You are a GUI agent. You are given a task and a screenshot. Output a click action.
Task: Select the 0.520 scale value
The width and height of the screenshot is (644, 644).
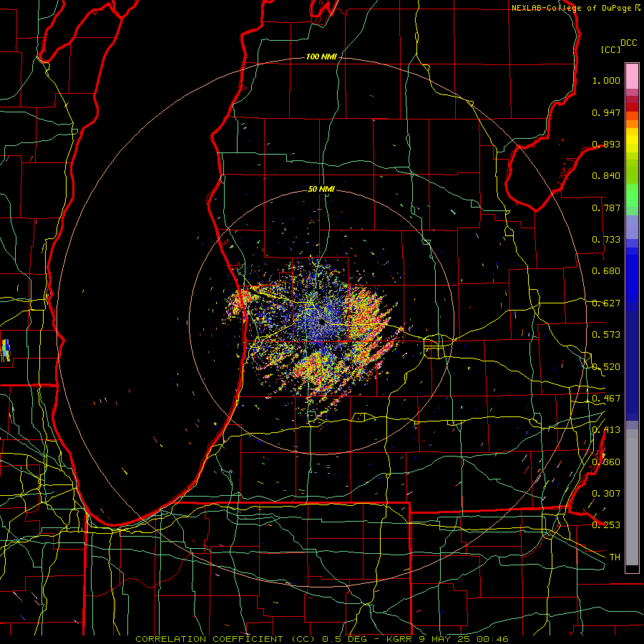pos(606,367)
